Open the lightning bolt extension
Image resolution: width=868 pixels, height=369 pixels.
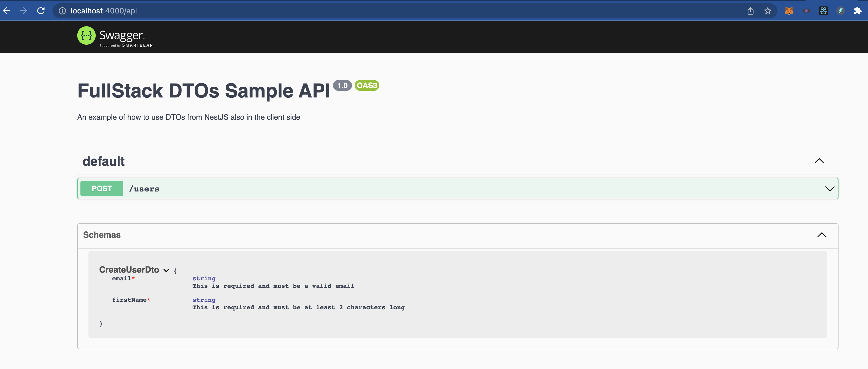tap(840, 11)
